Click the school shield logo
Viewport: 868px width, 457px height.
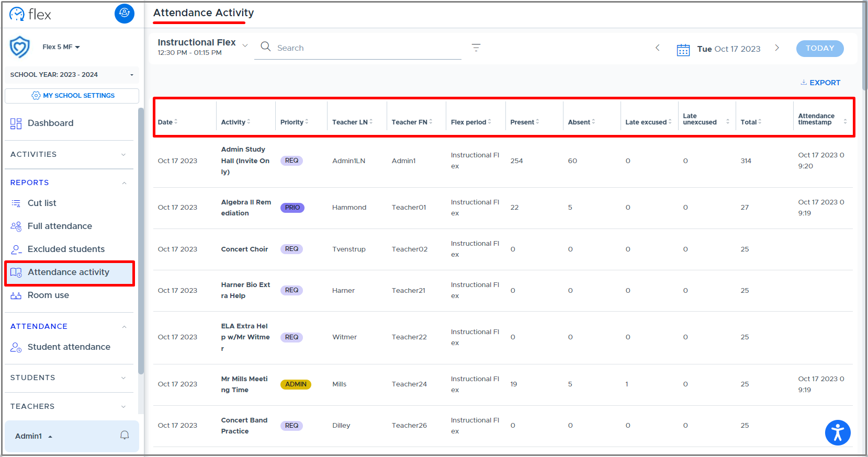(x=20, y=47)
